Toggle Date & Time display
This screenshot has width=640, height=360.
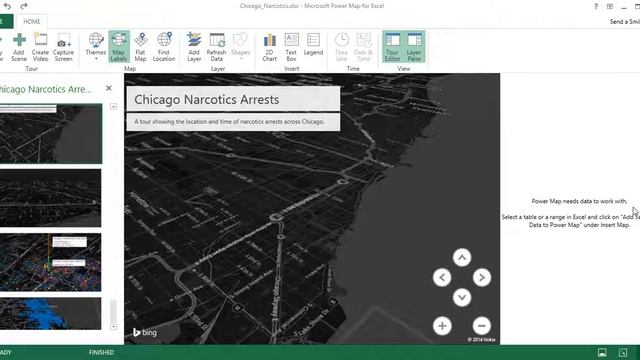coord(363,47)
